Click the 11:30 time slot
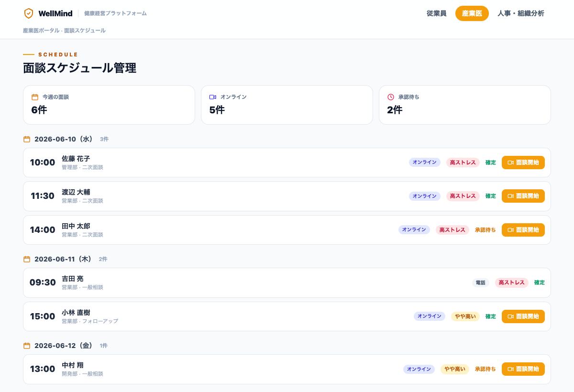Image resolution: width=574 pixels, height=392 pixels. coord(43,196)
